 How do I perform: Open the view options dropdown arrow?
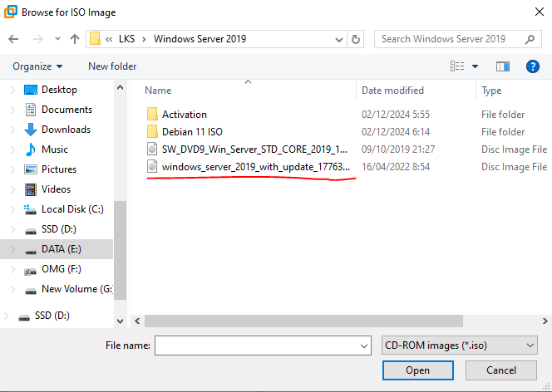click(475, 66)
